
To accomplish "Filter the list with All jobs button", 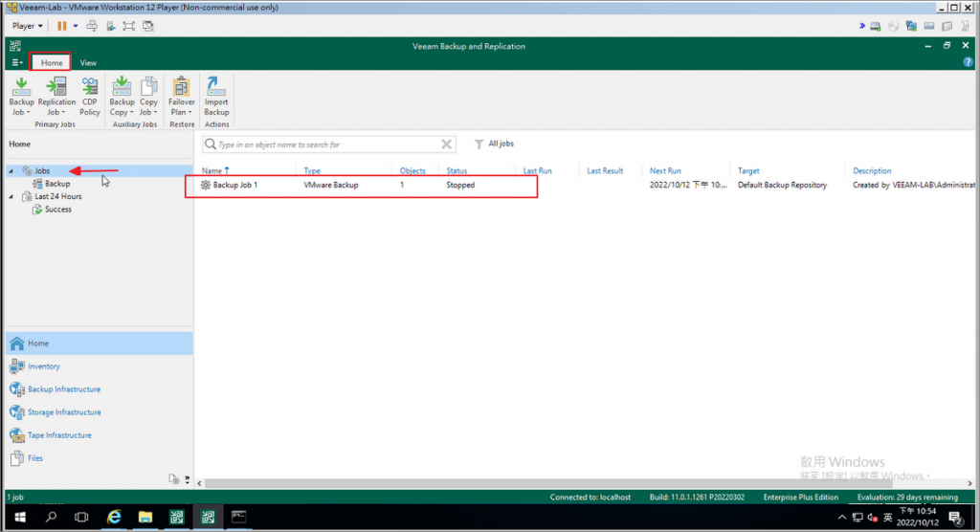I will (494, 144).
